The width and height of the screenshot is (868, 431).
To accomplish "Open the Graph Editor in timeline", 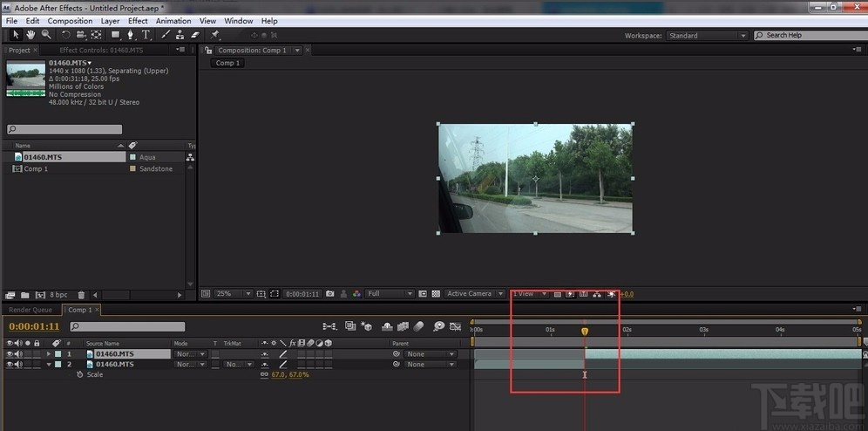I will pos(455,326).
